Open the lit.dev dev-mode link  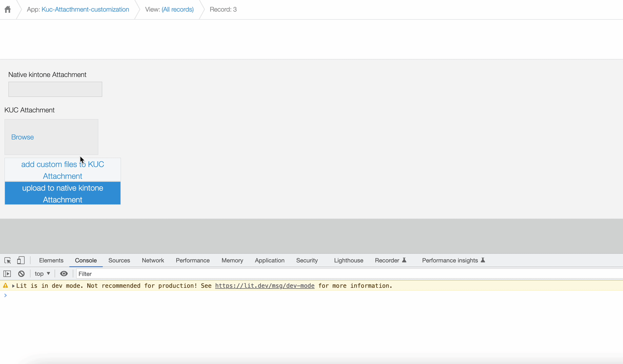[x=264, y=286]
